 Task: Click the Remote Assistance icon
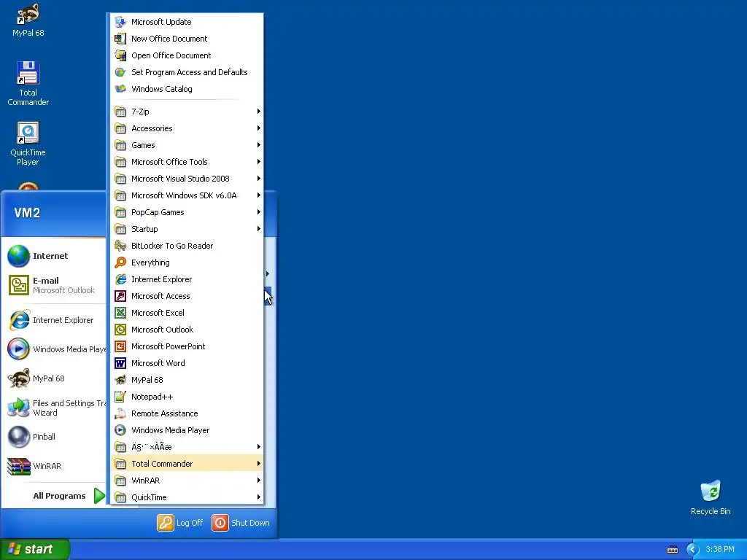120,413
